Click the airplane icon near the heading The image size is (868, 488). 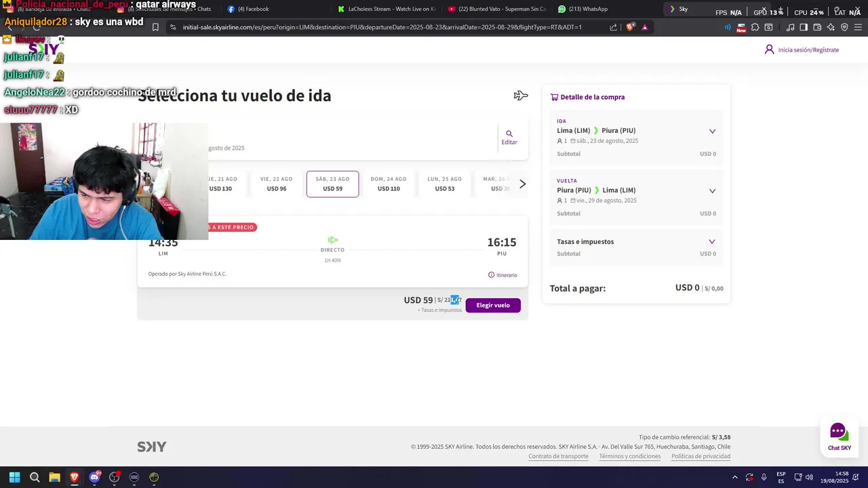pos(521,96)
